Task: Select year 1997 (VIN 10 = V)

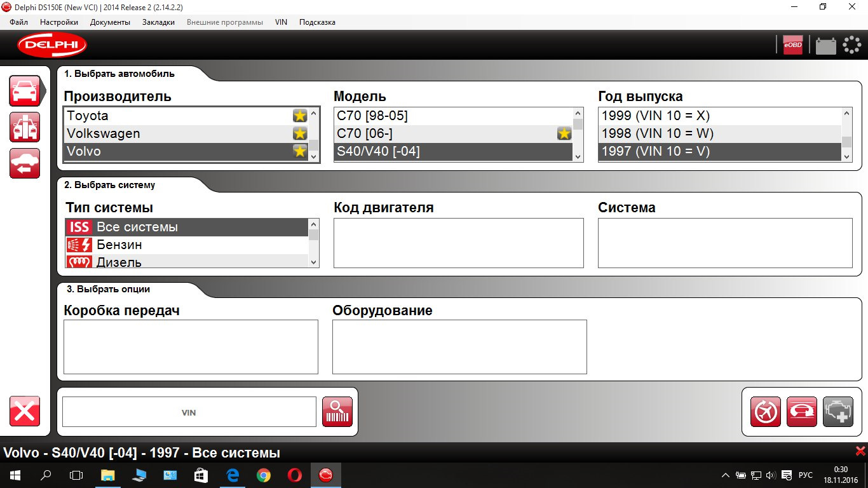Action: [x=720, y=151]
